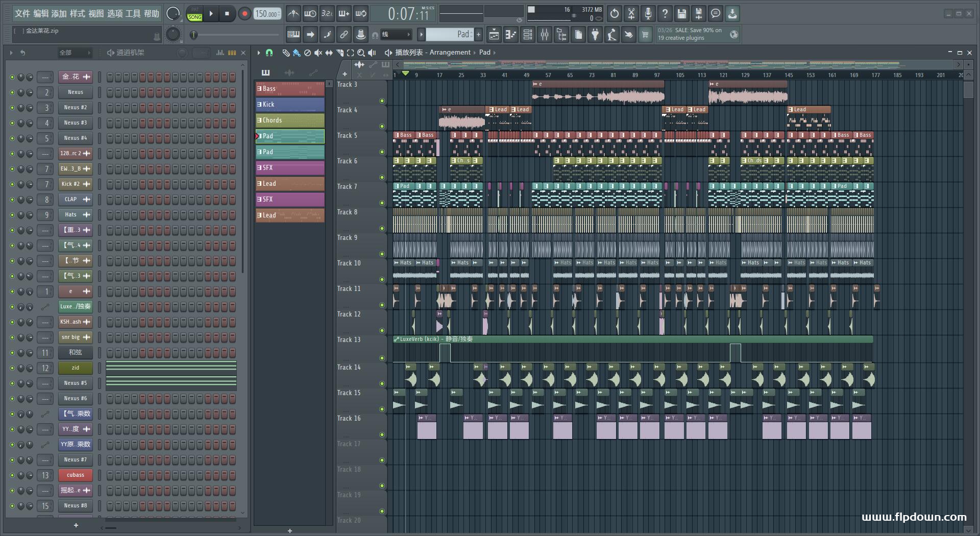Save the project with the floppy icon

(x=682, y=14)
